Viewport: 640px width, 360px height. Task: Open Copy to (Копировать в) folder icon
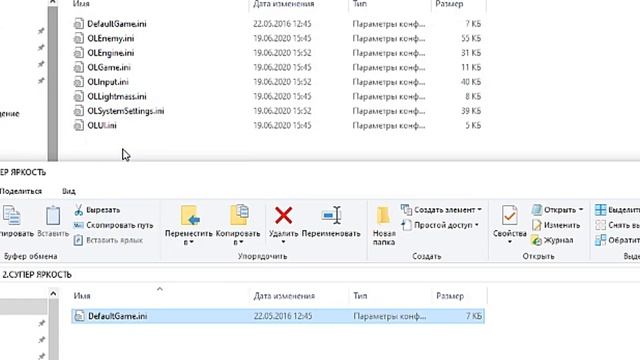(x=239, y=215)
